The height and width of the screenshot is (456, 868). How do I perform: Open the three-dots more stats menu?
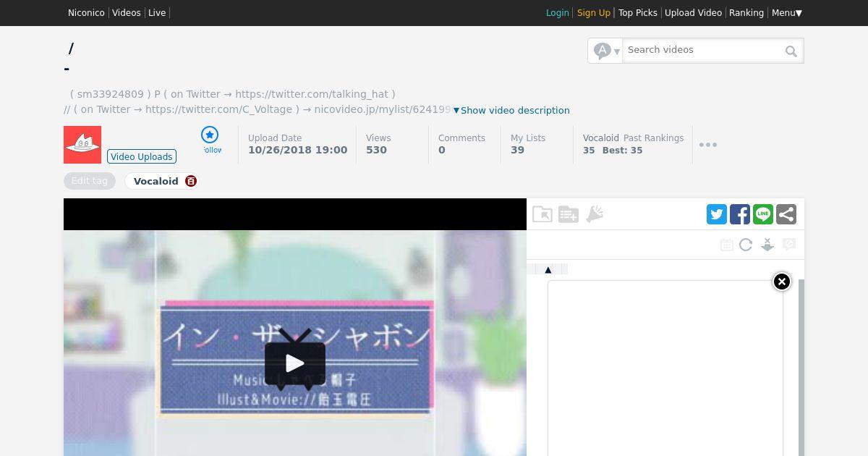pos(708,145)
